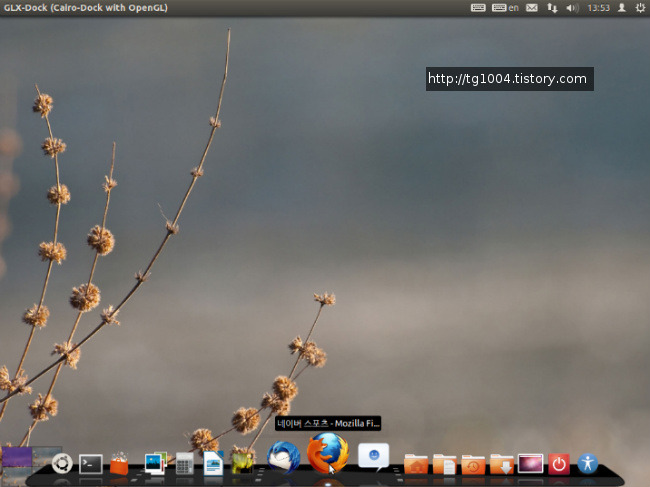This screenshot has width=650, height=487.
Task: Launch Thunderbird mail from the dock
Action: click(284, 457)
